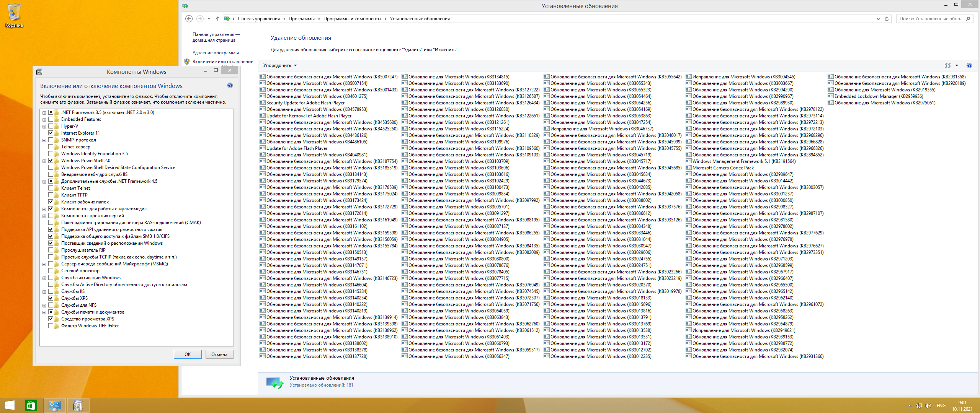Open the Windows Components taskbar icon
This screenshot has width=980, height=413.
pyautogui.click(x=78, y=405)
